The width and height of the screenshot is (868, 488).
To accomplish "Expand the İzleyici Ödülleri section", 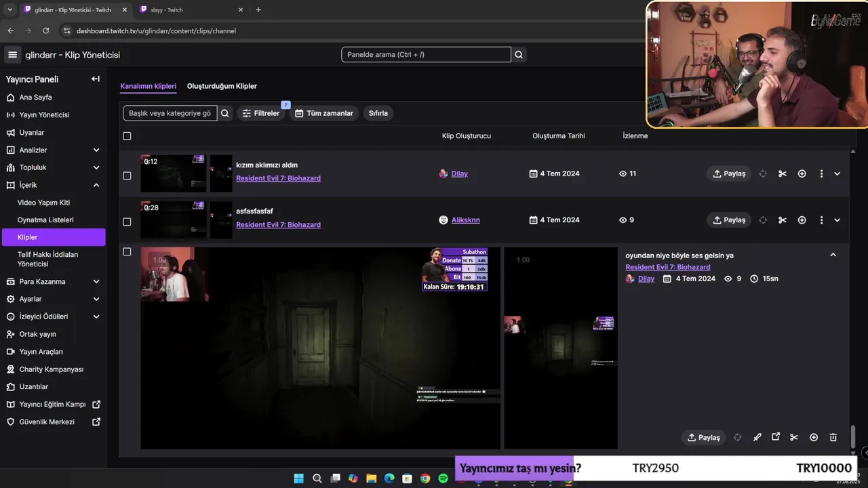I will pyautogui.click(x=96, y=317).
